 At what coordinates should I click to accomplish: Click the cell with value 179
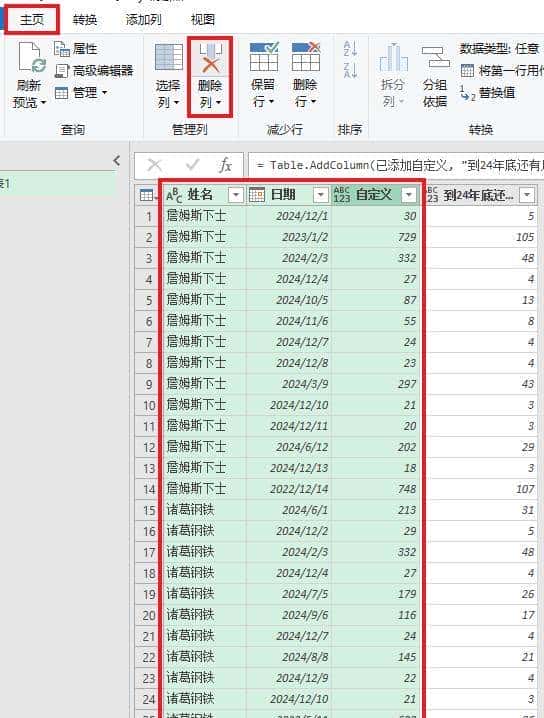[375, 594]
